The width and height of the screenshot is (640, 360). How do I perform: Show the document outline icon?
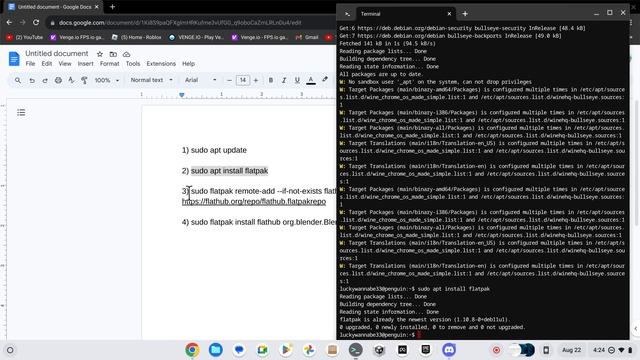[x=21, y=112]
